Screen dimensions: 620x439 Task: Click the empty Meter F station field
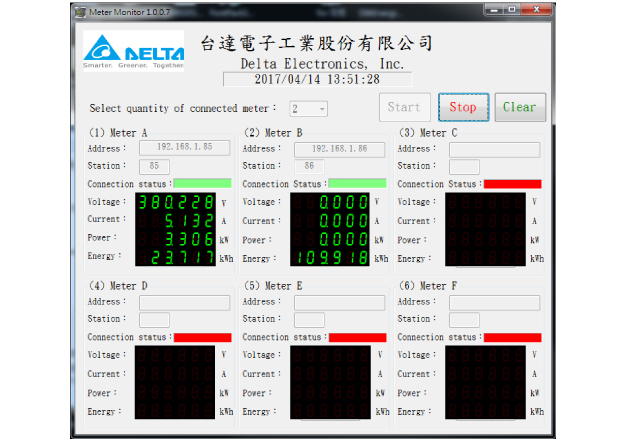pos(464,320)
